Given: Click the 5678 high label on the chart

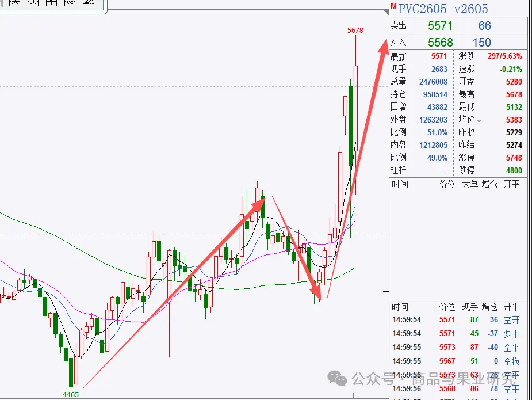Looking at the screenshot, I should (355, 30).
